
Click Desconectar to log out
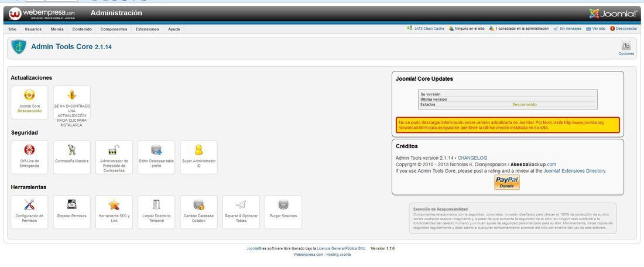point(624,29)
